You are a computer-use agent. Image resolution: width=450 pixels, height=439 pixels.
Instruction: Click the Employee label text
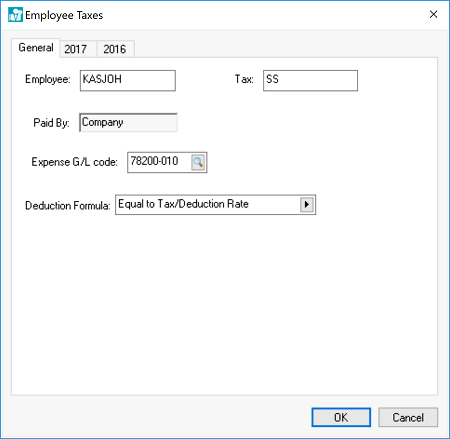click(48, 79)
